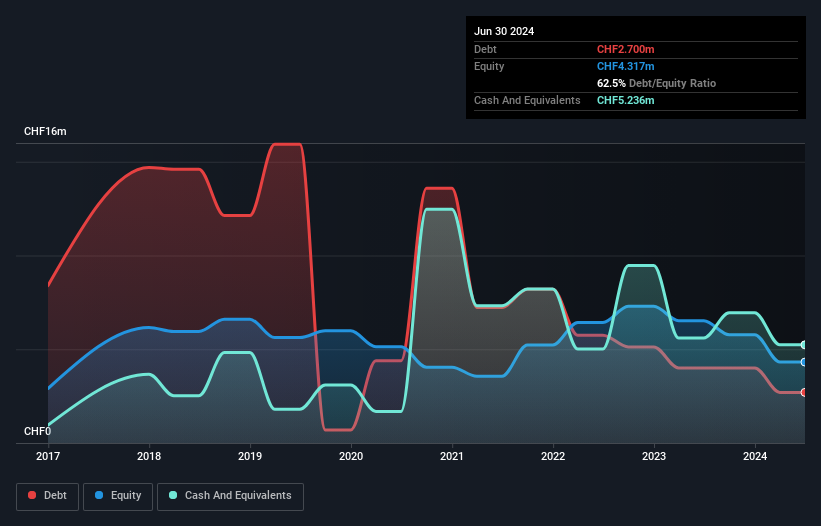Click the 2017 x-axis label
This screenshot has width=821, height=526.
(48, 456)
